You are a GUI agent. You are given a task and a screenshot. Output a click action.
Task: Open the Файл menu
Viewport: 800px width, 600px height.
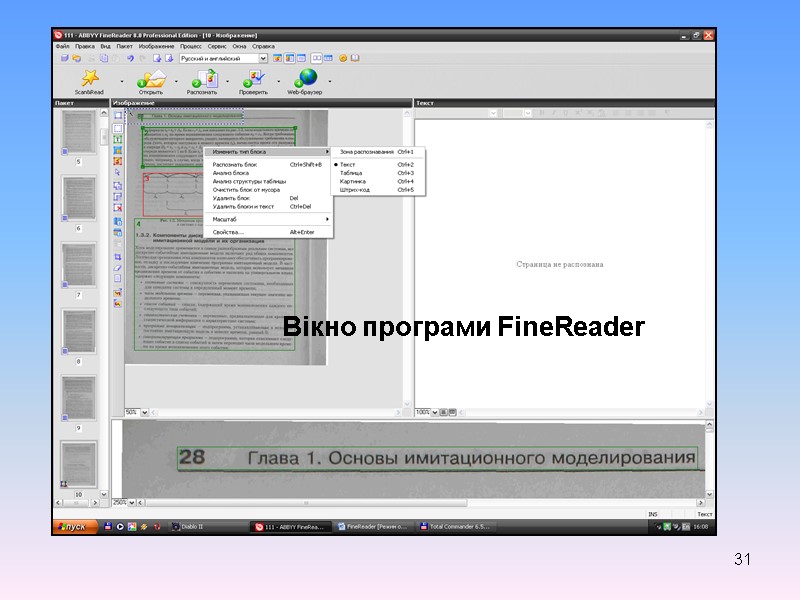pyautogui.click(x=62, y=46)
